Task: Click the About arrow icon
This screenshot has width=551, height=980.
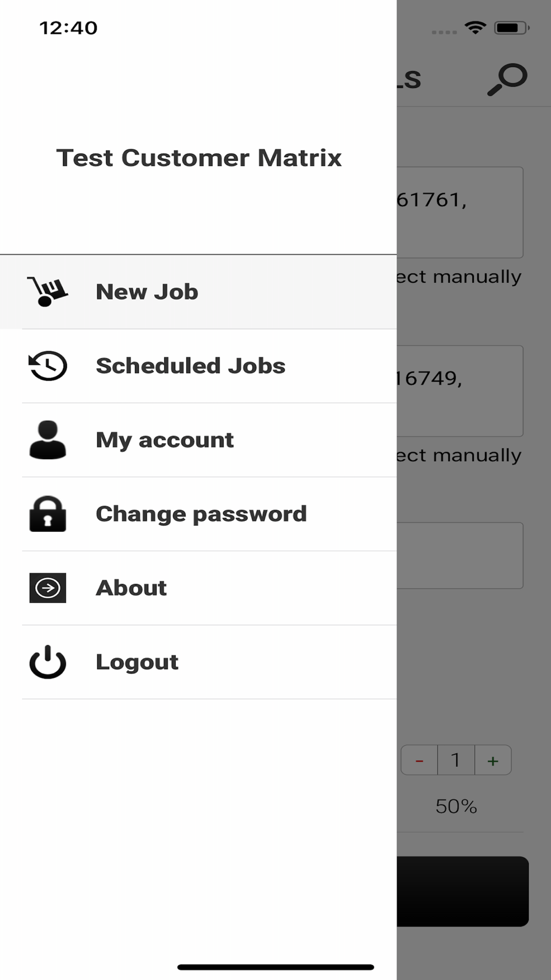Action: (47, 588)
